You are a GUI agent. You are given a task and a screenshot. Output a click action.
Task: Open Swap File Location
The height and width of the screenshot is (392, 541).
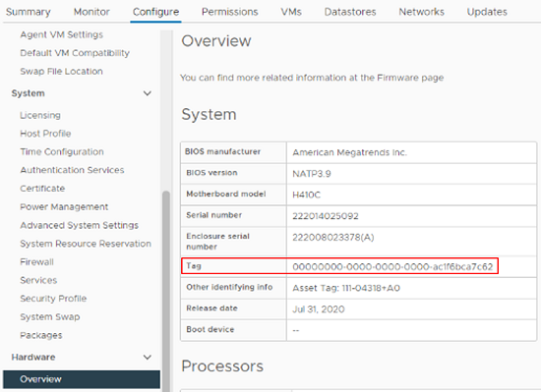[x=61, y=72]
